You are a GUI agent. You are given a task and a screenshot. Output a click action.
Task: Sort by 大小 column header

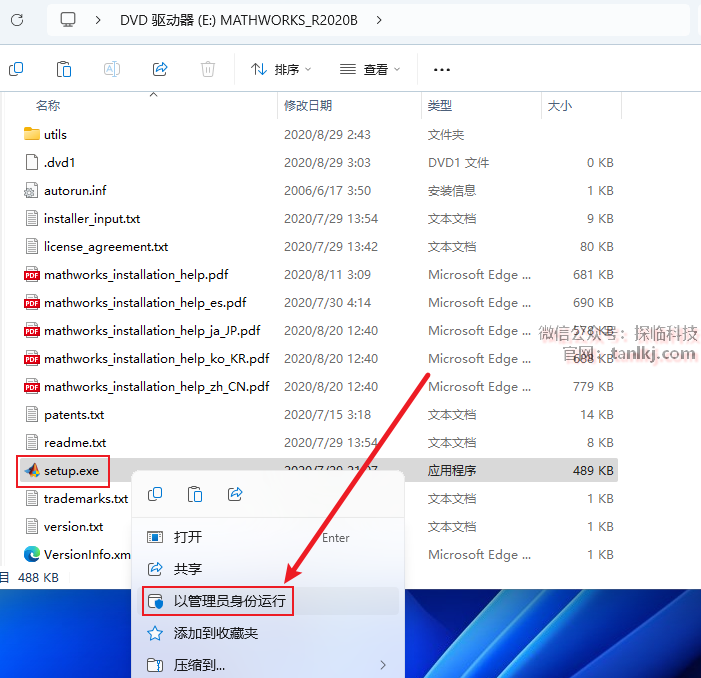tap(560, 105)
